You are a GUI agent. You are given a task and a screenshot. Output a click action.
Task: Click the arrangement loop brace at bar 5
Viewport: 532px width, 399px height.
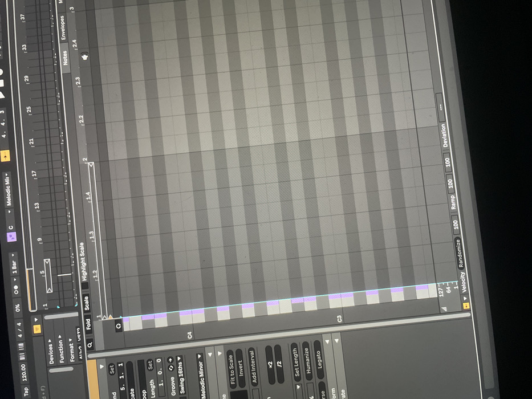pos(48,275)
